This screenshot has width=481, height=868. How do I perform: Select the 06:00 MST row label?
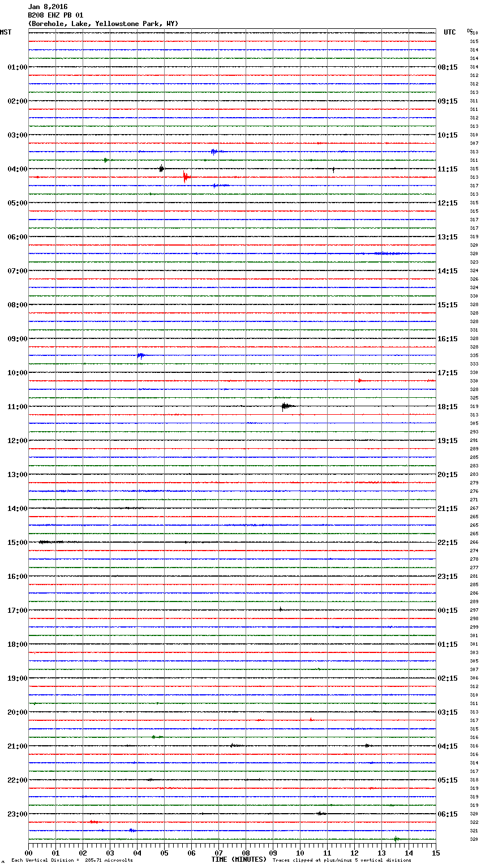(18, 237)
